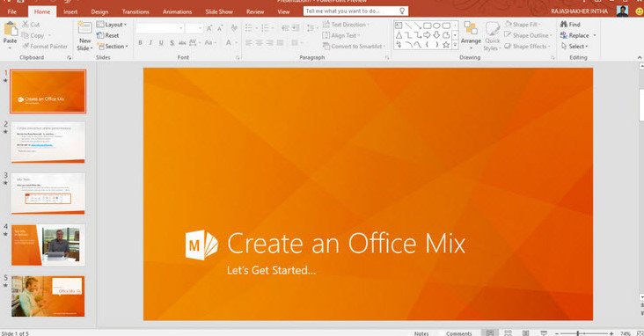Click the lightbulb icon in Tell me box
Image resolution: width=644 pixels, height=336 pixels.
[x=402, y=11]
